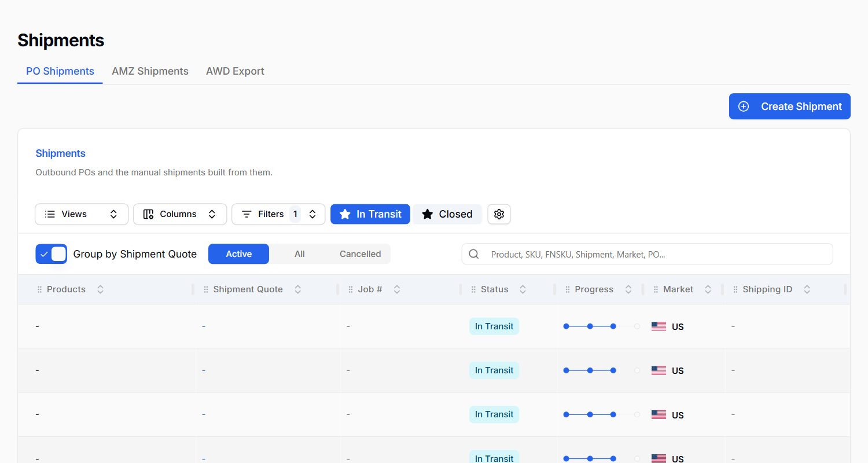Click the plus icon in Create Shipment
The width and height of the screenshot is (868, 463).
pos(744,106)
